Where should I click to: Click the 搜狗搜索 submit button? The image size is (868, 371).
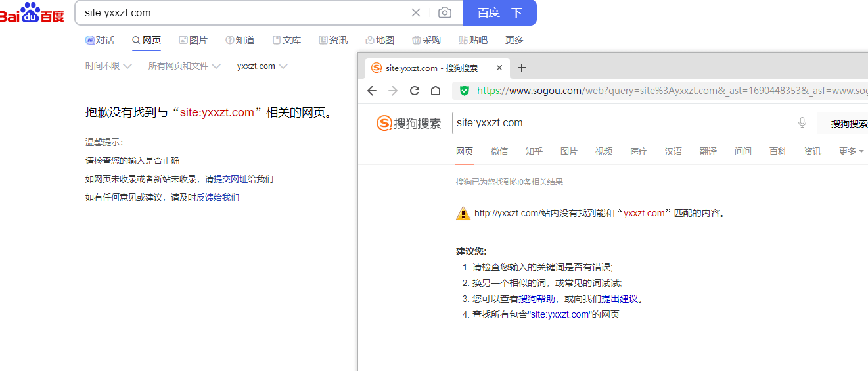click(844, 123)
